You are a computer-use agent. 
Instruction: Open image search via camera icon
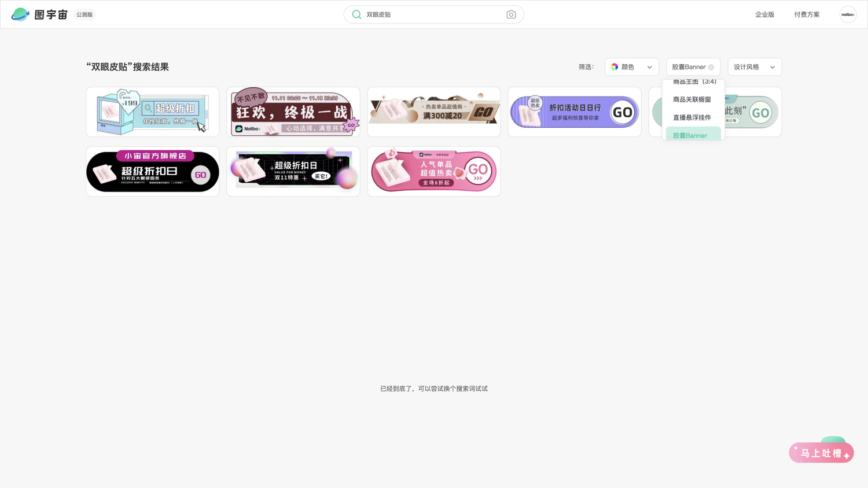coord(511,14)
